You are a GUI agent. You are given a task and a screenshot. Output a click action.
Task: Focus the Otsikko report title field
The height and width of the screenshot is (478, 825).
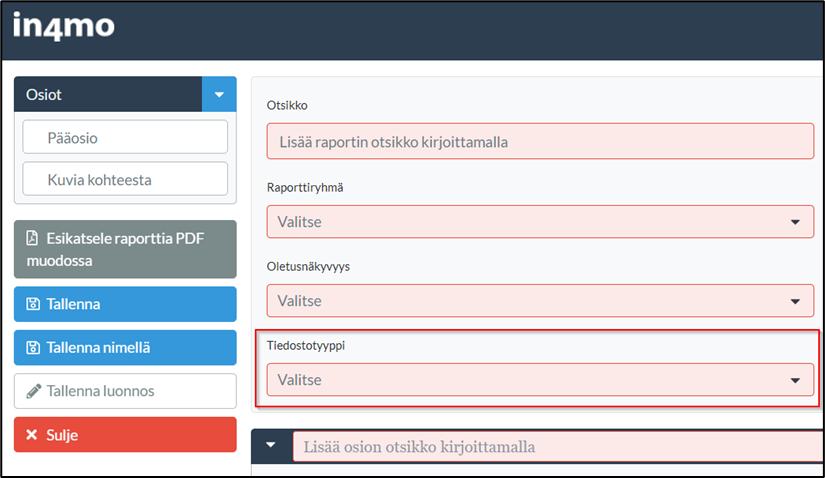coord(540,141)
